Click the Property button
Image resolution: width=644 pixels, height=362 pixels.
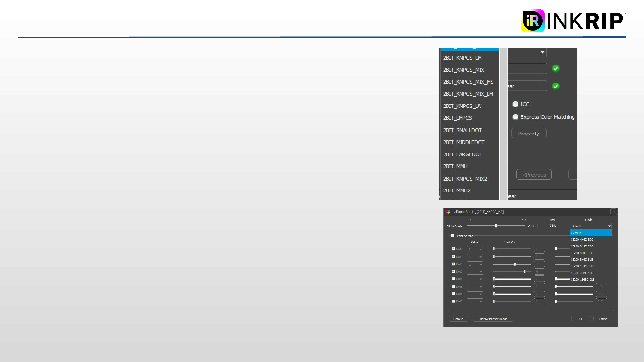[529, 134]
